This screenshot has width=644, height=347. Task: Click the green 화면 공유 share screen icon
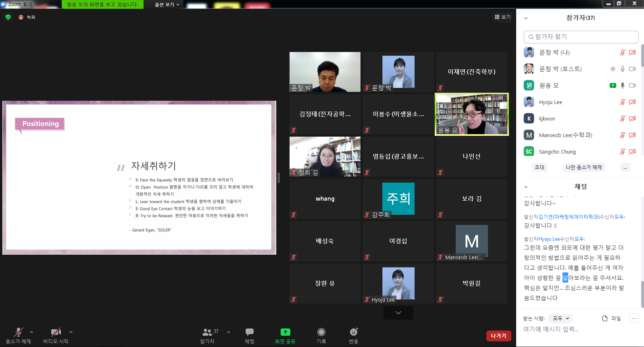pos(285,332)
